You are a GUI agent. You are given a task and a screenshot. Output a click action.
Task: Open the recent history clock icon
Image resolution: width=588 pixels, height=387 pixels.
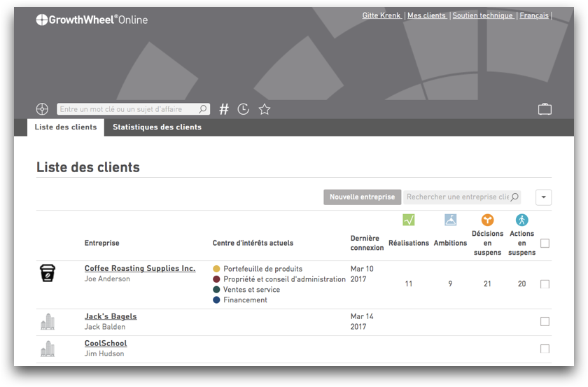[244, 109]
